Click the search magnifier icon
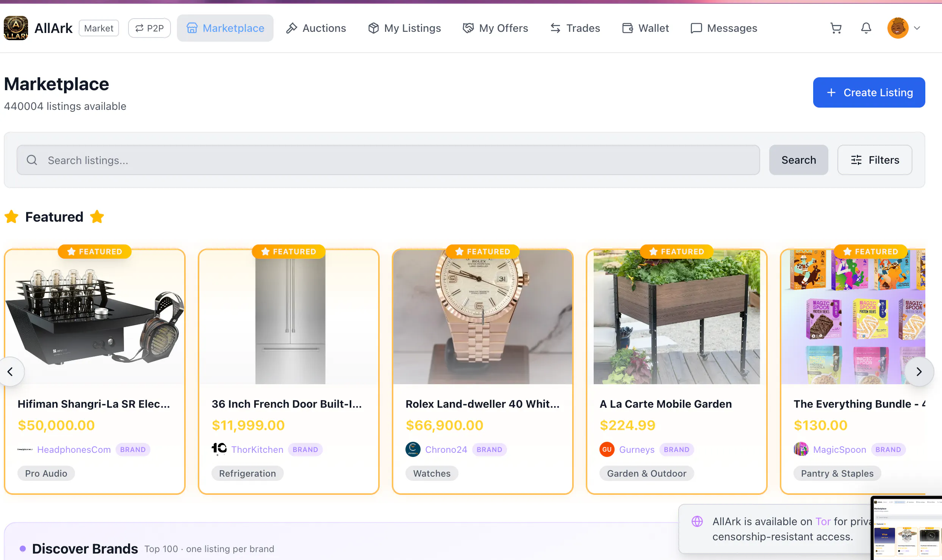Image resolution: width=942 pixels, height=560 pixels. coord(32,160)
